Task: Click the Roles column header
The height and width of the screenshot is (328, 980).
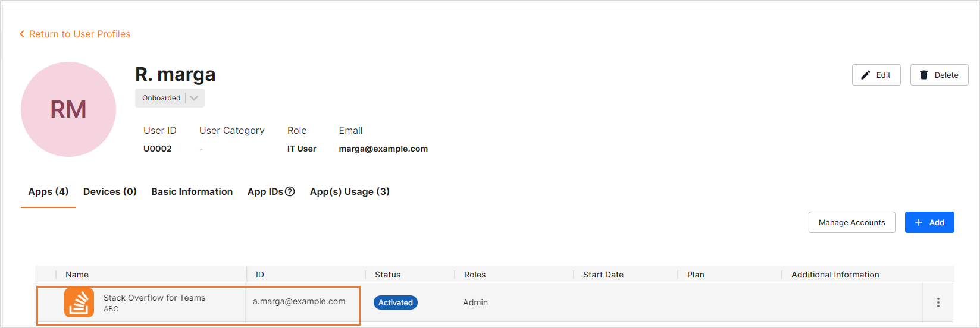Action: click(x=475, y=275)
